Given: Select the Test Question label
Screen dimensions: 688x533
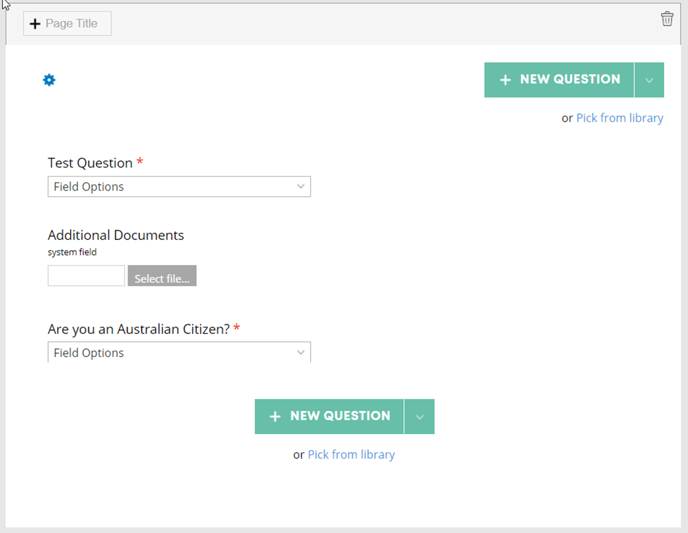Looking at the screenshot, I should (90, 163).
